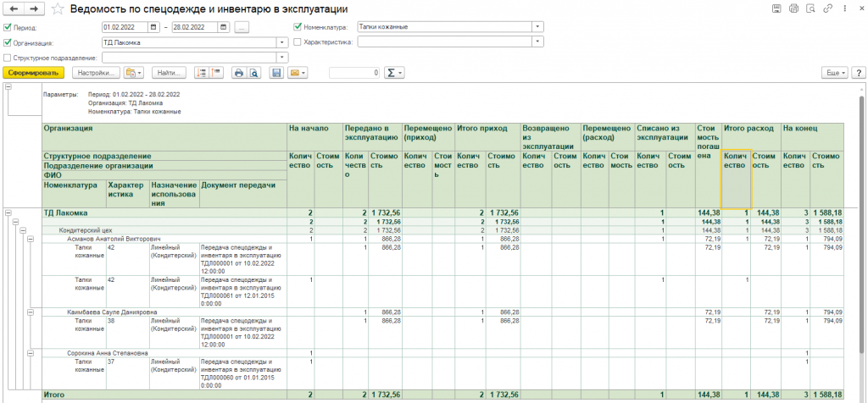Add report to favorites with star icon
The height and width of the screenshot is (403, 868).
57,8
